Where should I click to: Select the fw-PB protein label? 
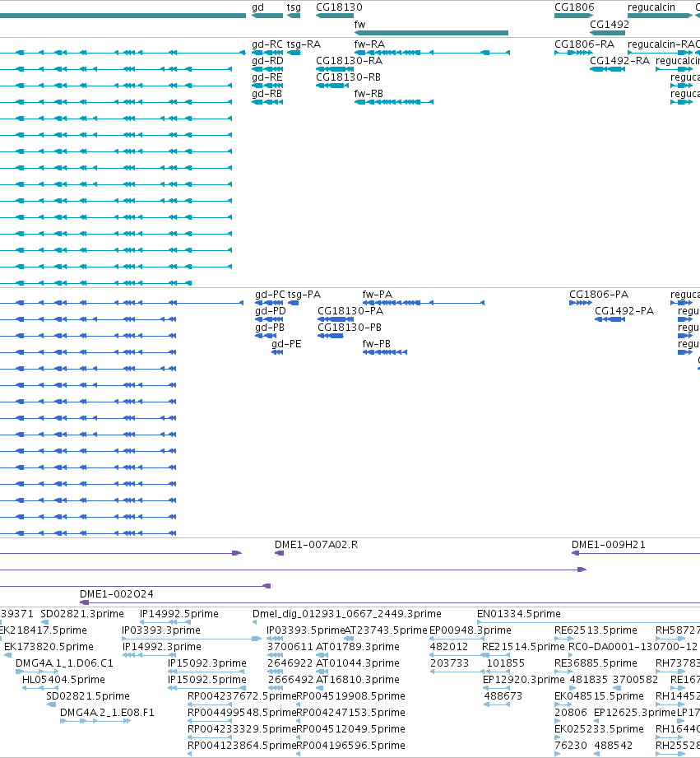coord(377,344)
